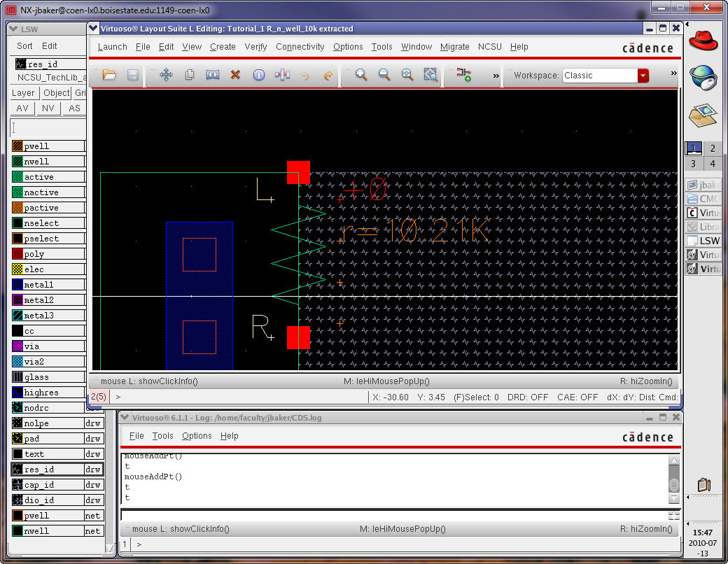
Task: Select the Move tool icon
Action: click(167, 75)
